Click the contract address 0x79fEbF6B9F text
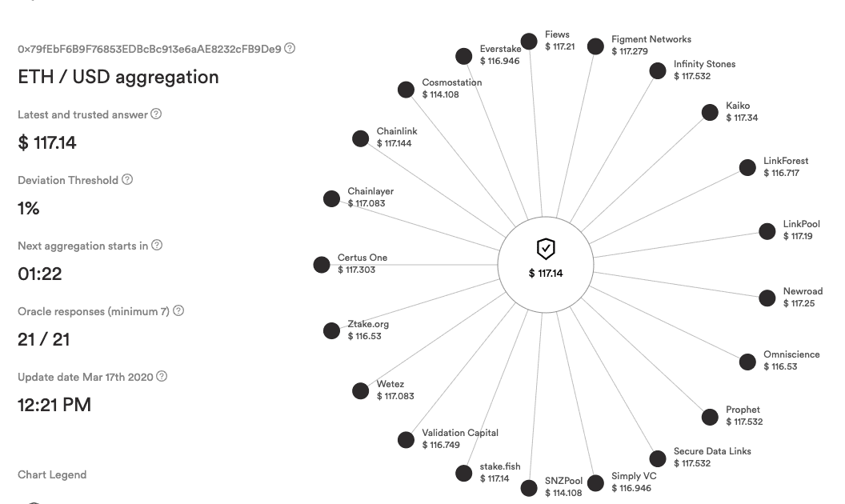Screen dimensions: 845x504 pos(150,49)
